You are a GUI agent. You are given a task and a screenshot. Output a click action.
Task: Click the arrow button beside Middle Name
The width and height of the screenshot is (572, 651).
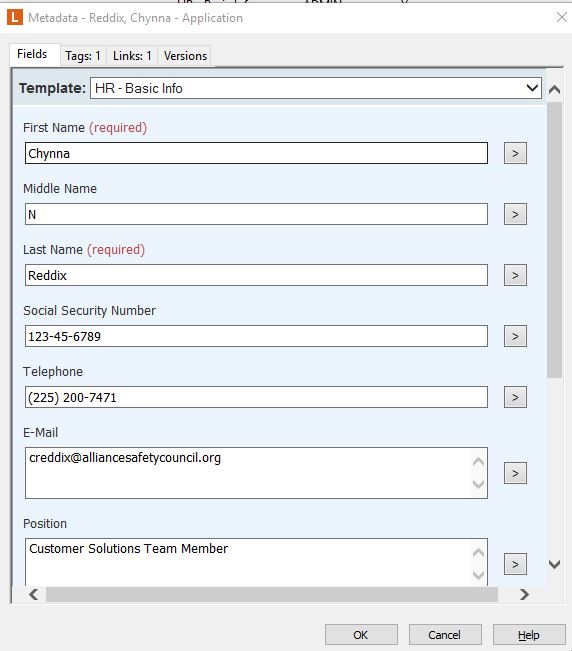point(515,214)
